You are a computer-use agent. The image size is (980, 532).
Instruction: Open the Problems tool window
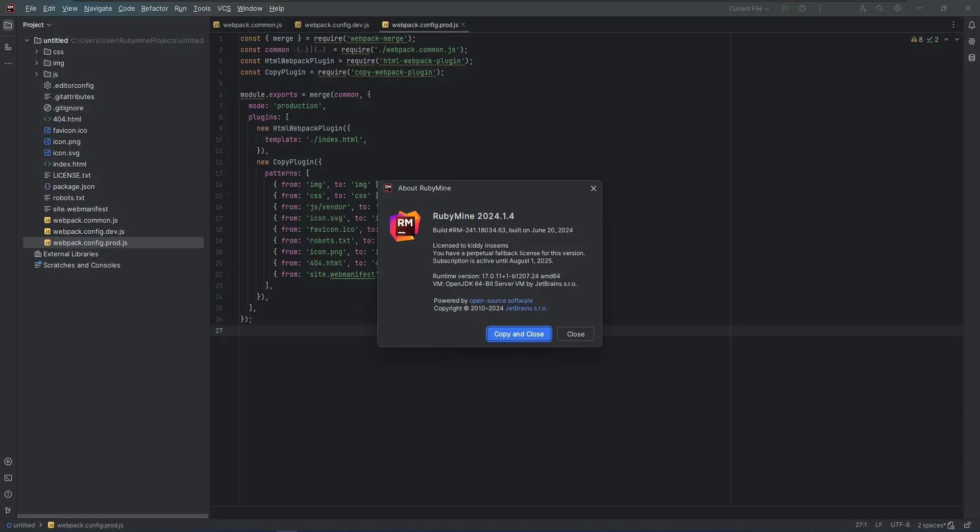click(8, 495)
